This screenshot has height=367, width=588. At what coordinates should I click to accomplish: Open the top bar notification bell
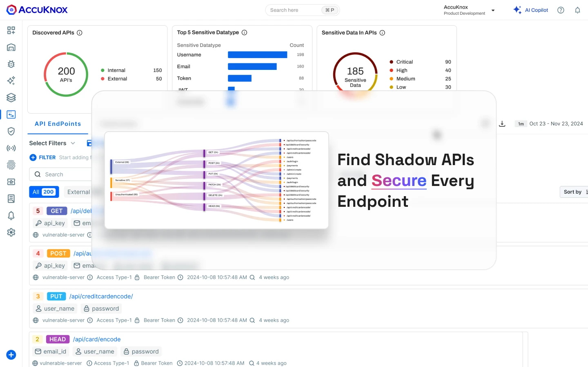tap(577, 10)
